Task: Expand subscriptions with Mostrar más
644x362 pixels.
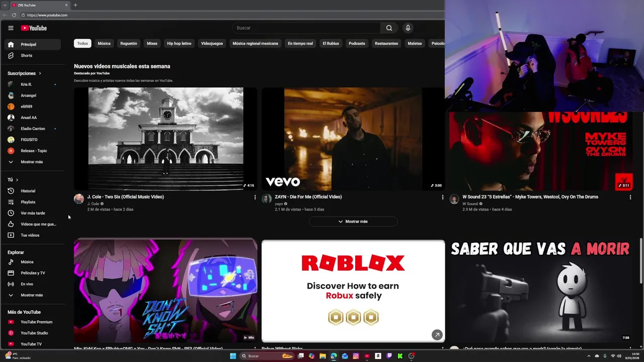Action: (x=33, y=162)
